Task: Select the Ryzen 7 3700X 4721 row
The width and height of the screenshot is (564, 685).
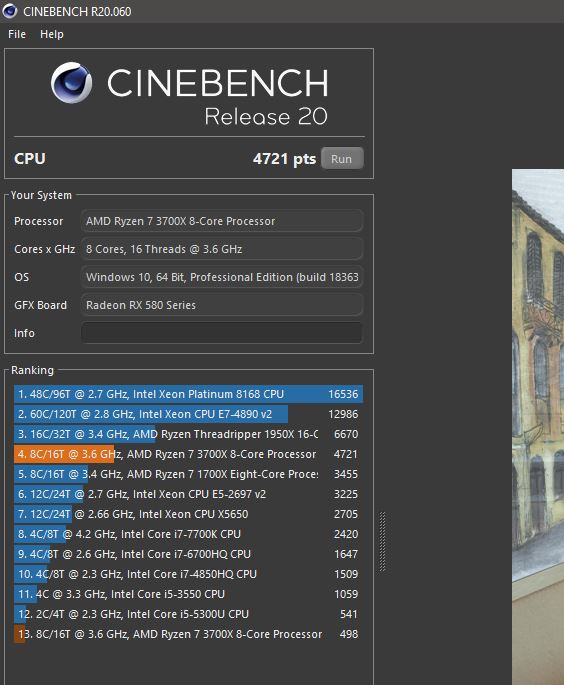Action: [x=188, y=454]
